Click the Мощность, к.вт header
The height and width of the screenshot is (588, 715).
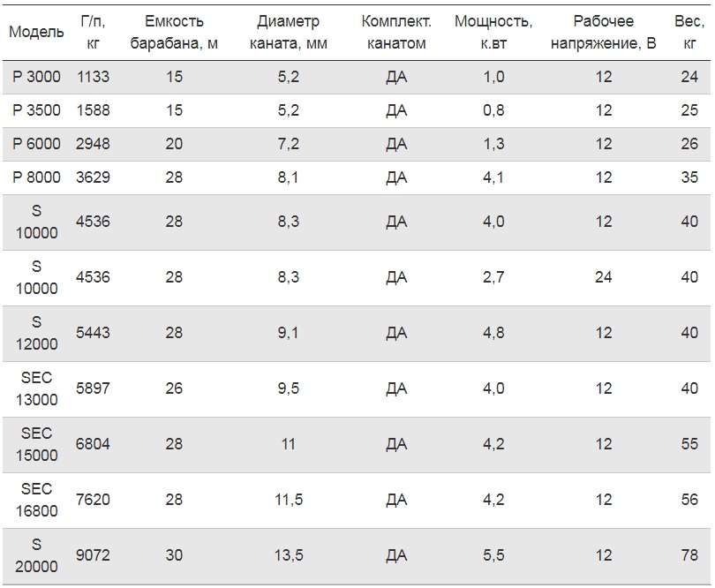tap(493, 32)
